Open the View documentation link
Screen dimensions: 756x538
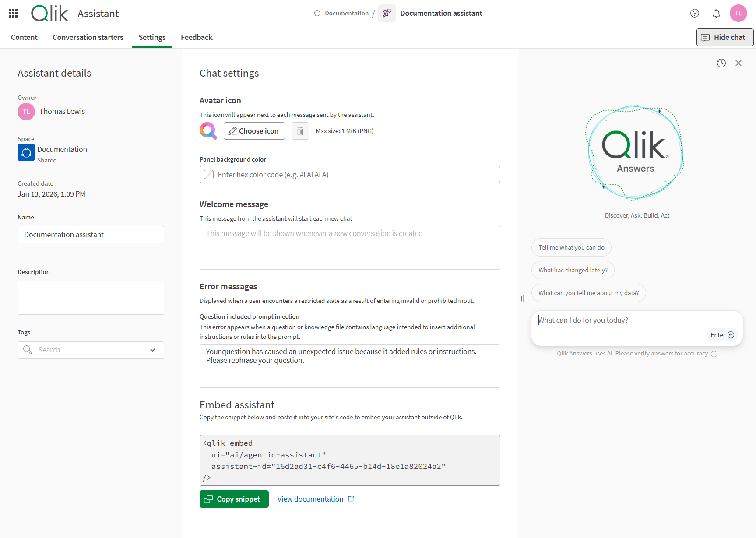311,499
